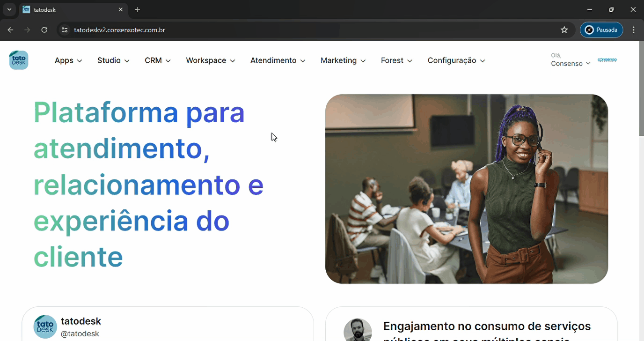The height and width of the screenshot is (341, 644).
Task: Close the tatodesk browser tab
Action: (121, 9)
